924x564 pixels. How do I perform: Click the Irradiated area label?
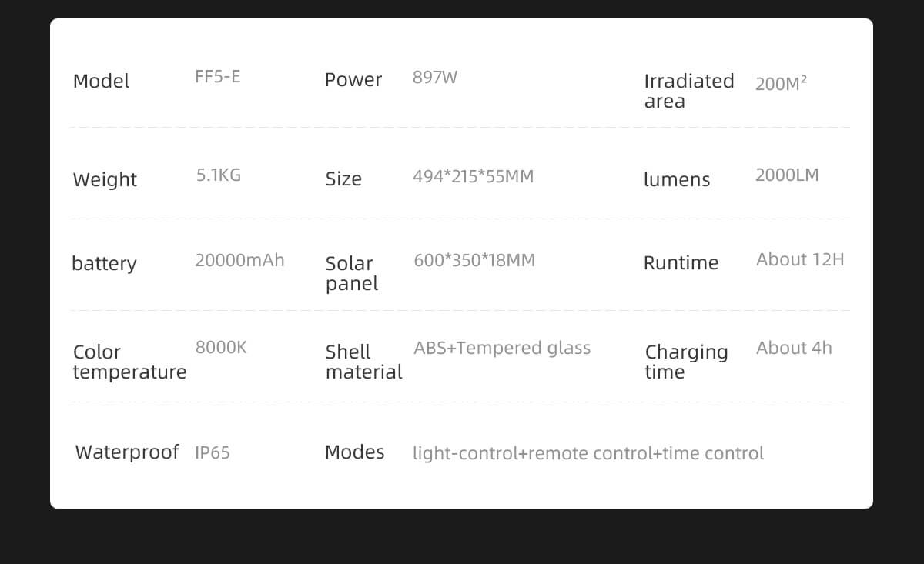tap(688, 91)
